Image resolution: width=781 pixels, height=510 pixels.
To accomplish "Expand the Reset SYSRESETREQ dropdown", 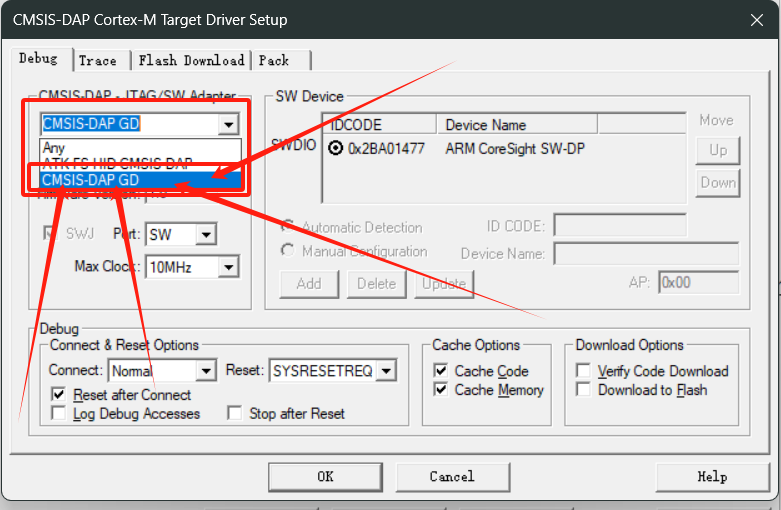I will (385, 371).
